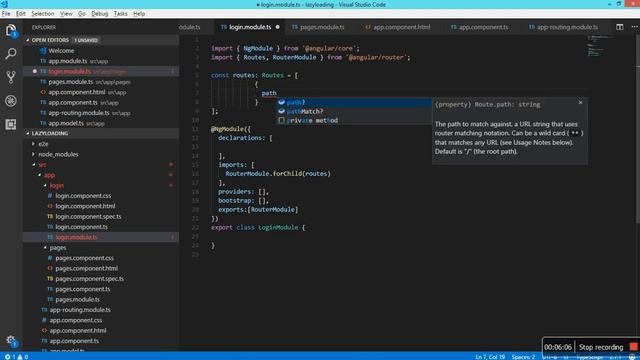Select the 'private method' snippet suggestion
The image size is (640, 360).
(354, 120)
